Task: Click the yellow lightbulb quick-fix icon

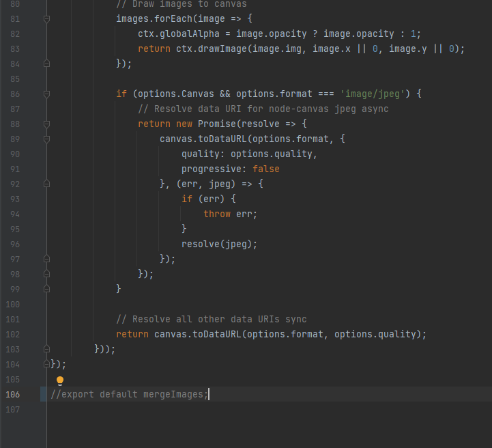Action: point(60,381)
